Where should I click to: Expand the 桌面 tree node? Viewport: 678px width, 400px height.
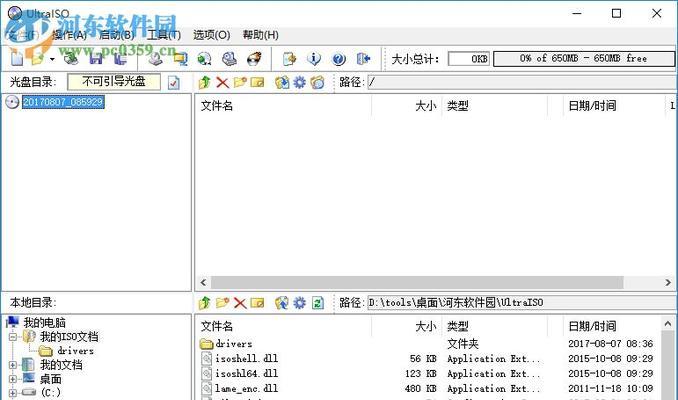click(x=13, y=379)
